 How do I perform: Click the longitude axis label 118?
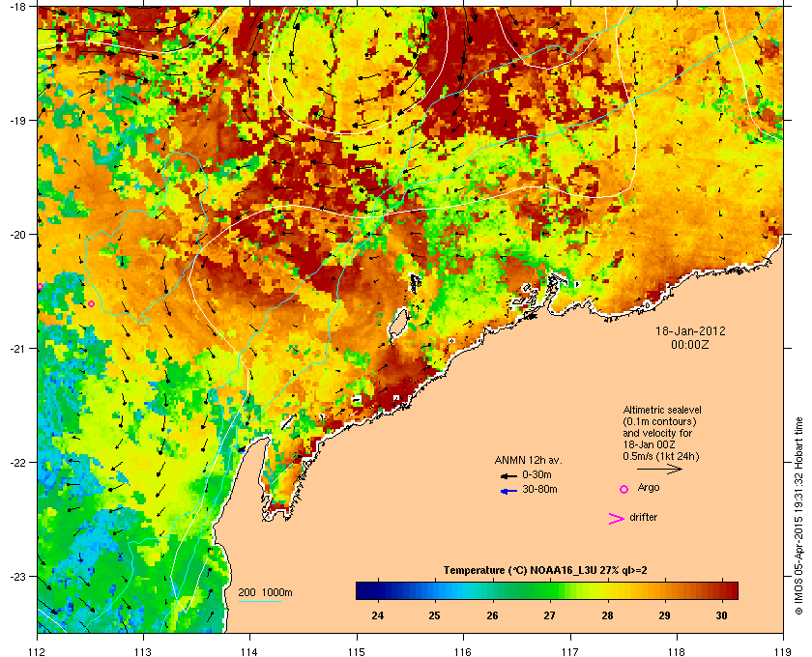click(x=677, y=652)
